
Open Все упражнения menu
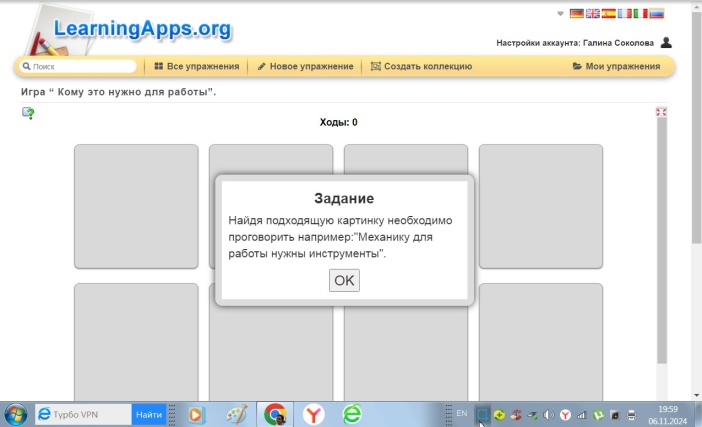(x=197, y=67)
